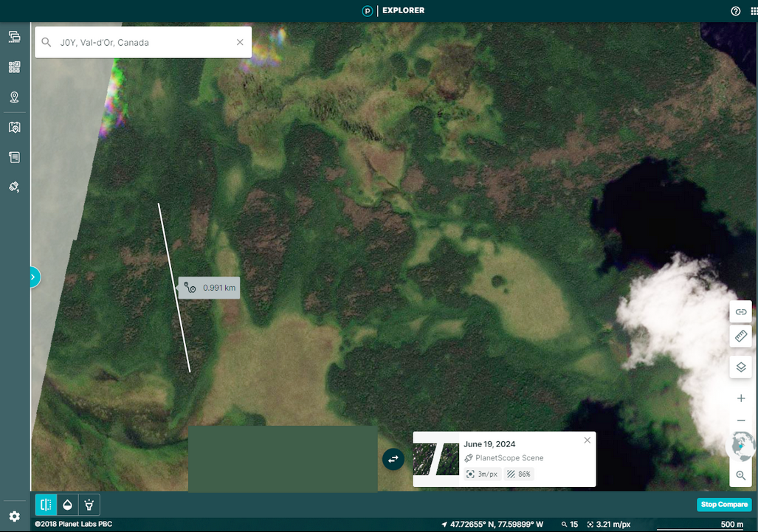Select the location pin sidebar icon
Screen dimensions: 758x532
click(15, 97)
